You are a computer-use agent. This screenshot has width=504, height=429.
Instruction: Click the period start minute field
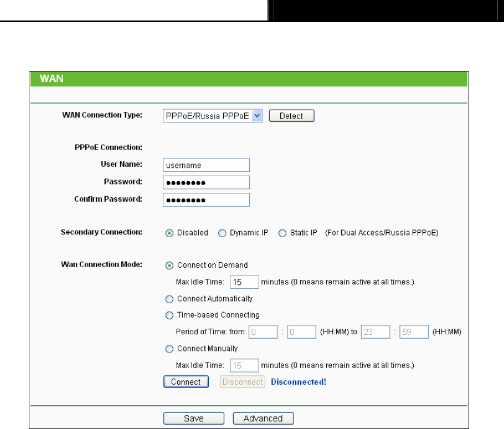(x=301, y=332)
